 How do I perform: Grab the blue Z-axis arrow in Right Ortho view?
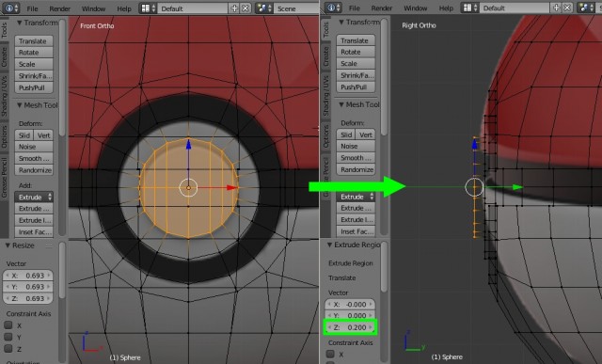pyautogui.click(x=474, y=144)
